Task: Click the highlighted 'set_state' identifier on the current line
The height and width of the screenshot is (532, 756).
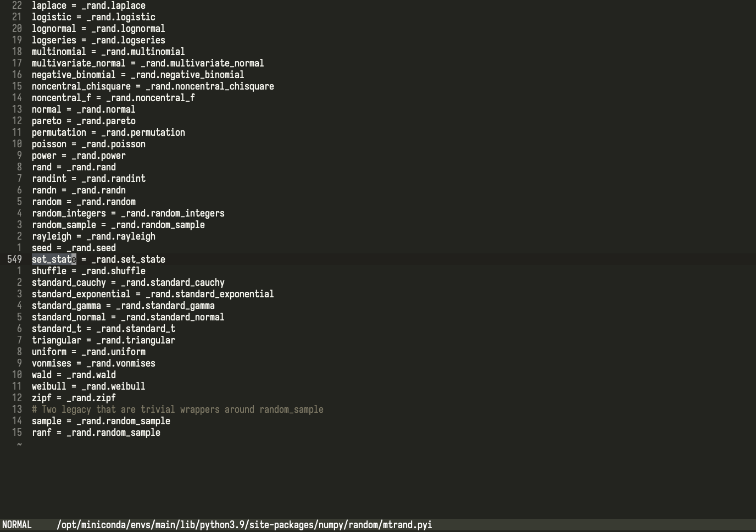Action: coord(54,259)
